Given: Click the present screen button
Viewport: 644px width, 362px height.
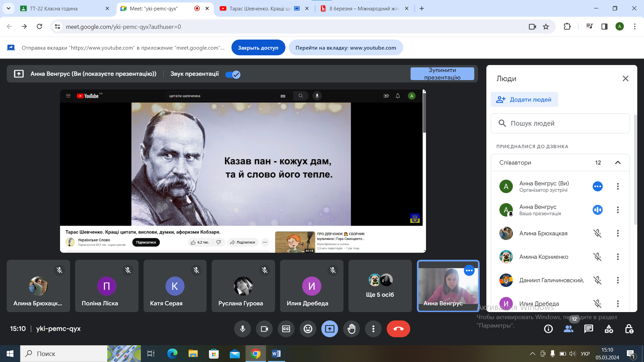Looking at the screenshot, I should [x=330, y=329].
